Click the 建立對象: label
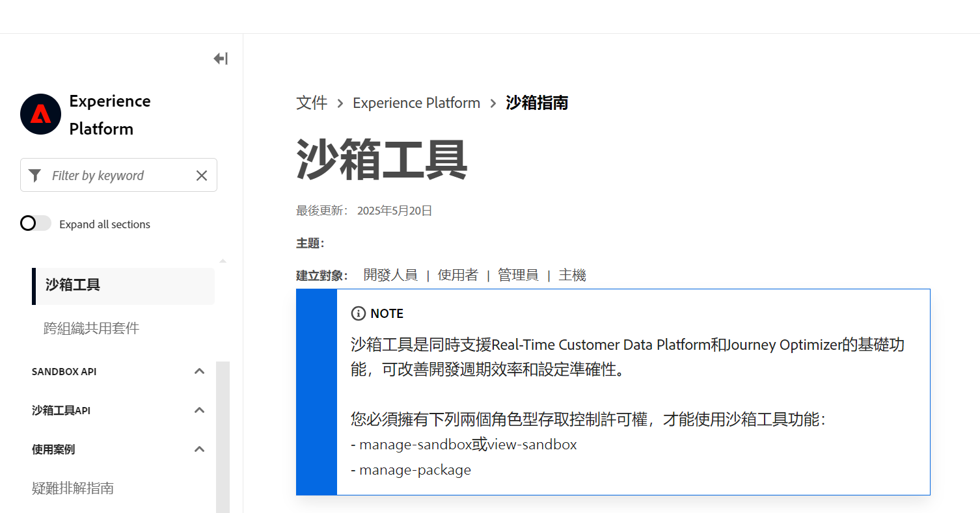Screen dimensions: 980x513 322,275
